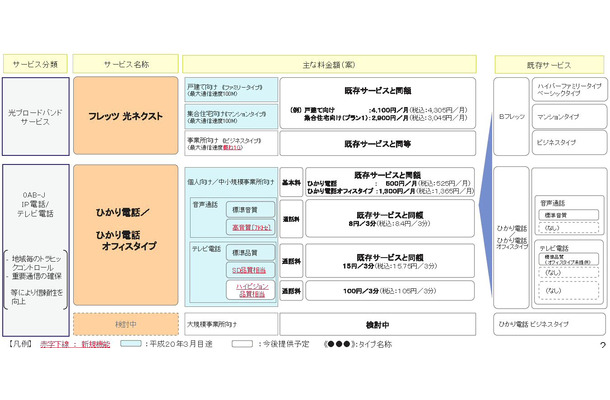Viewport: 610px width, 400px height.
Task: Click the "サービス分類" header box
Action: click(x=35, y=64)
